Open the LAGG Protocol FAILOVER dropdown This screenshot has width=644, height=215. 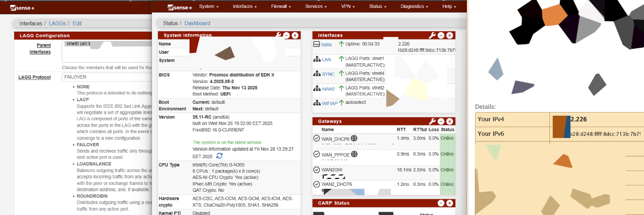[x=106, y=77]
